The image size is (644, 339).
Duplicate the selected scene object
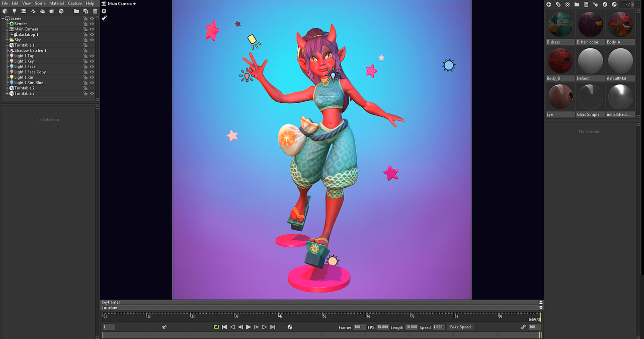(x=86, y=11)
